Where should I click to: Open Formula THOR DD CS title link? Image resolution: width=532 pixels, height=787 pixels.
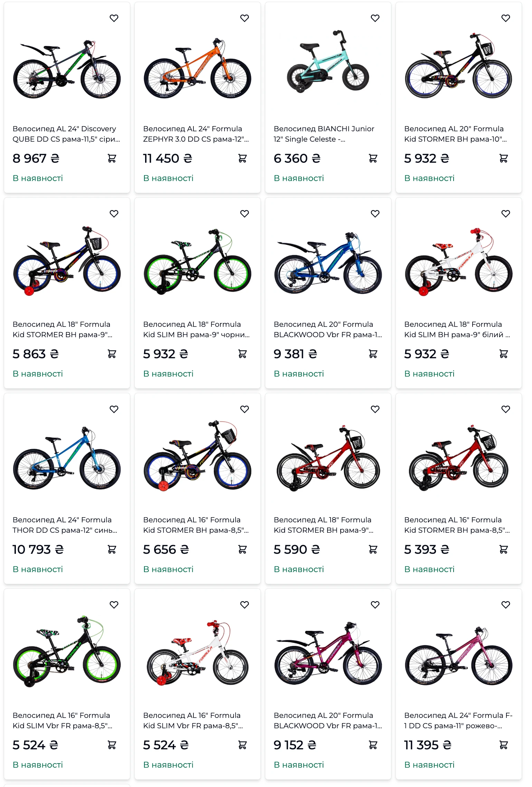coord(65,525)
